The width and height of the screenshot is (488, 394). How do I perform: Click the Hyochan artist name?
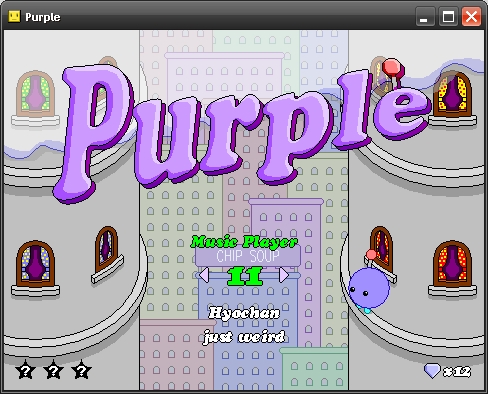tap(244, 313)
